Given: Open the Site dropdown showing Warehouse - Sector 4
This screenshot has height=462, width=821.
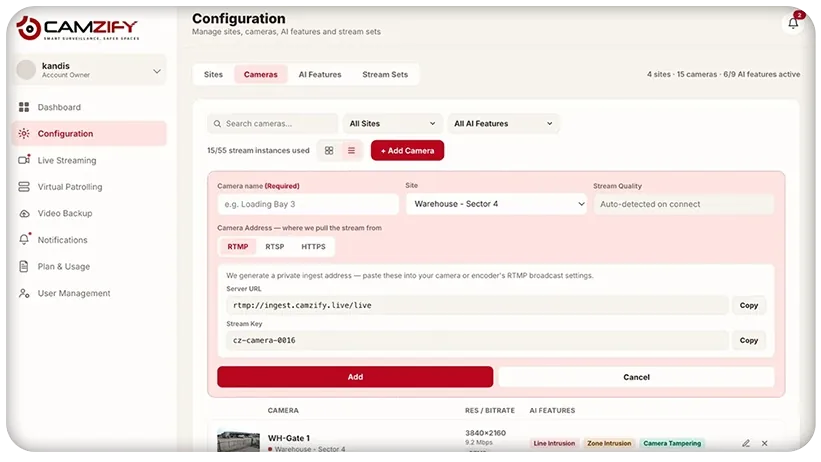Looking at the screenshot, I should (496, 204).
